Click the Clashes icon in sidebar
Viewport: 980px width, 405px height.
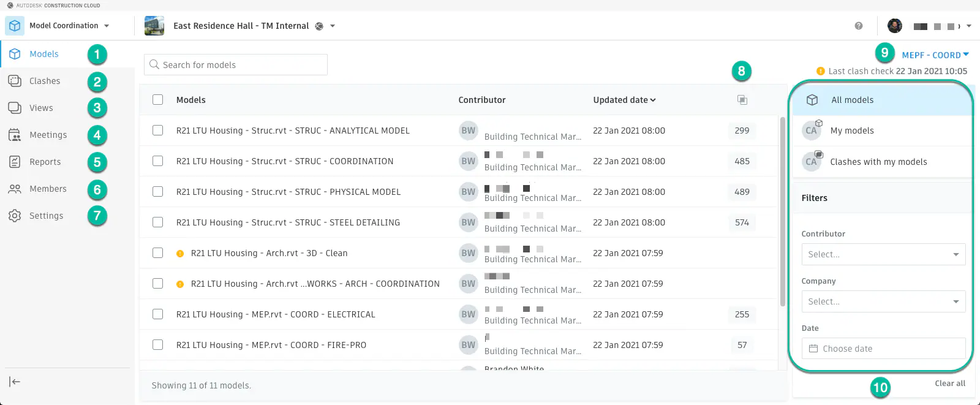(15, 81)
